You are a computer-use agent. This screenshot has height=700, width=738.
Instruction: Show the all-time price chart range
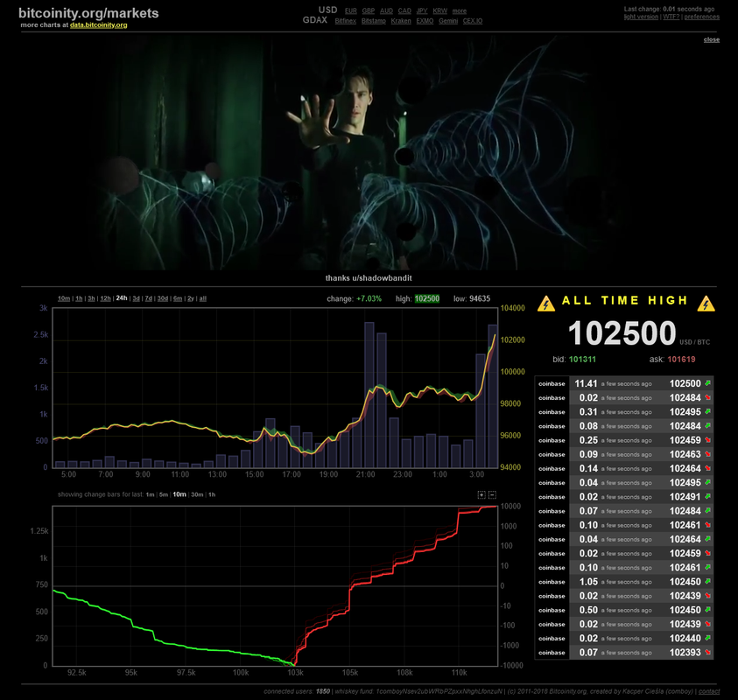[203, 298]
